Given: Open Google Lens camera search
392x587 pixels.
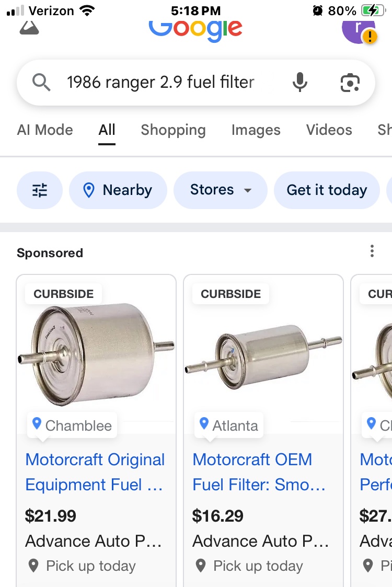Looking at the screenshot, I should (350, 83).
